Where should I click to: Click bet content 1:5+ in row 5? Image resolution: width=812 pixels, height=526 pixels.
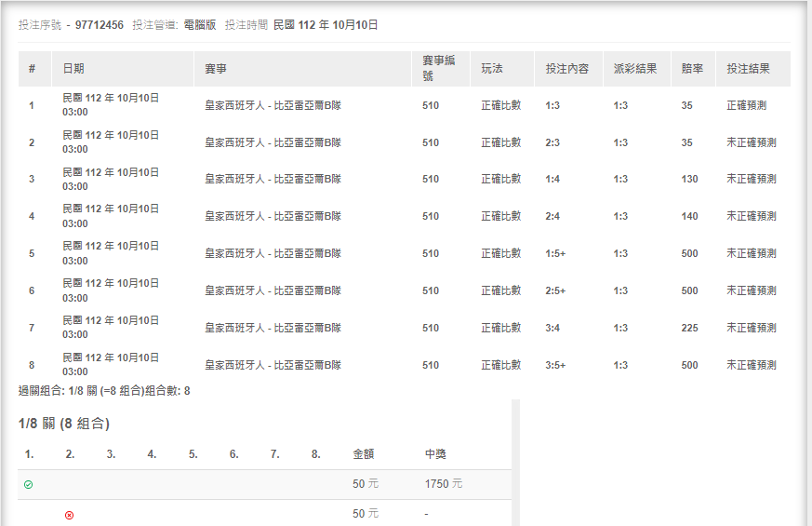[555, 253]
